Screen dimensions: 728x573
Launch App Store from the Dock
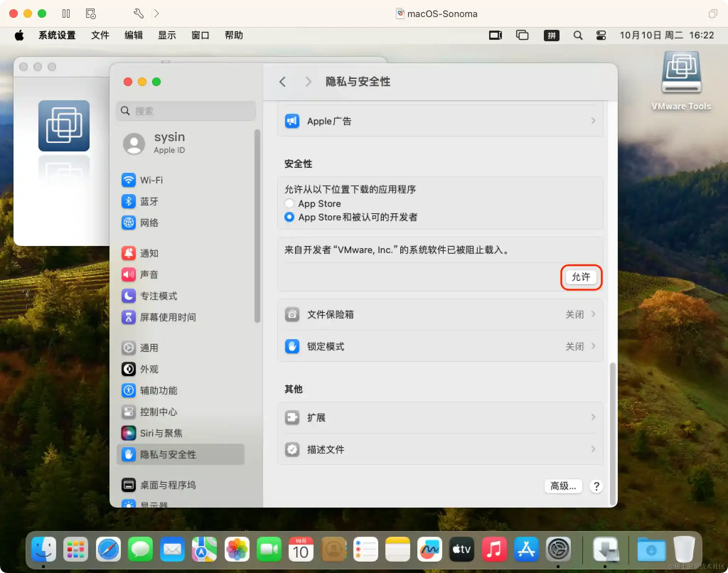click(x=526, y=549)
